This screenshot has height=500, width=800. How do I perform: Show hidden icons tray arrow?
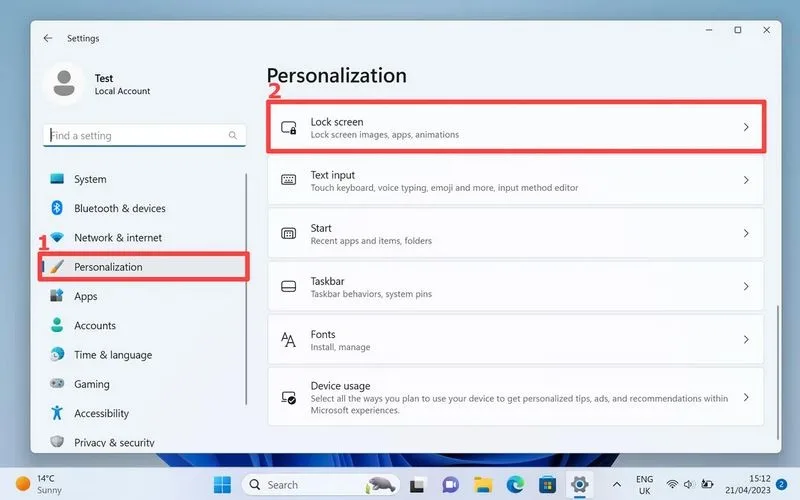pos(616,484)
